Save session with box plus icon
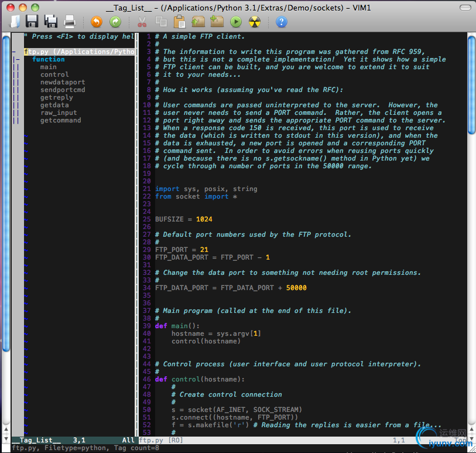This screenshot has height=453, width=476. [217, 22]
